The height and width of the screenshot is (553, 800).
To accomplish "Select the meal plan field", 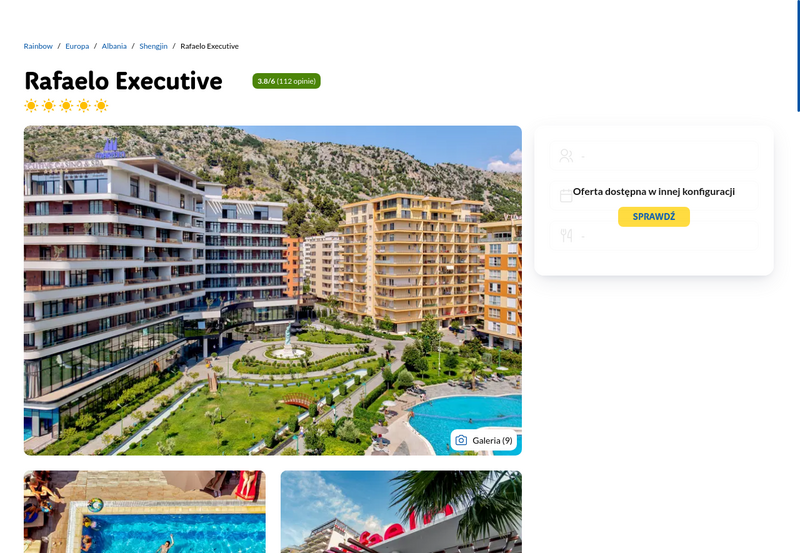I will click(654, 236).
